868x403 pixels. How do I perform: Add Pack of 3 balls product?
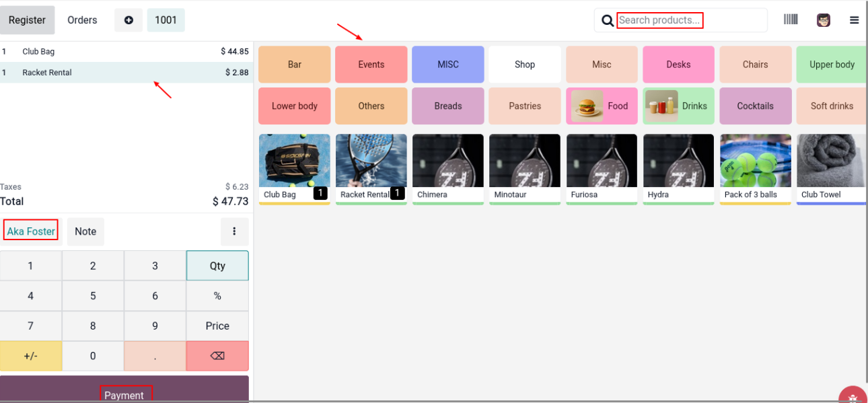click(x=755, y=168)
